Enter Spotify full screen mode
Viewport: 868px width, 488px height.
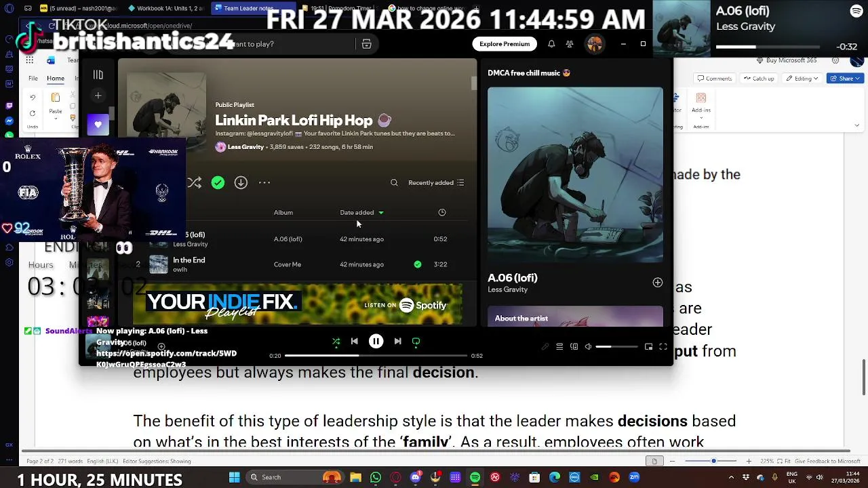click(x=663, y=347)
